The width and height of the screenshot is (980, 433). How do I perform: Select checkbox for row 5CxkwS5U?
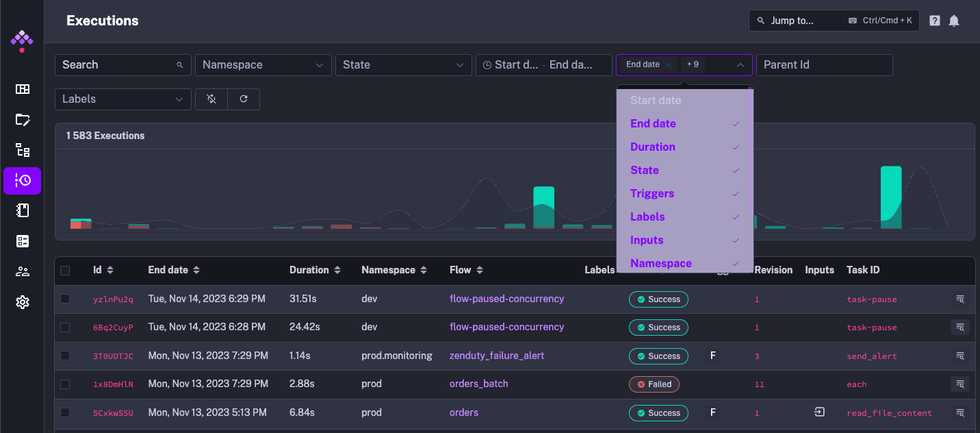(x=65, y=413)
